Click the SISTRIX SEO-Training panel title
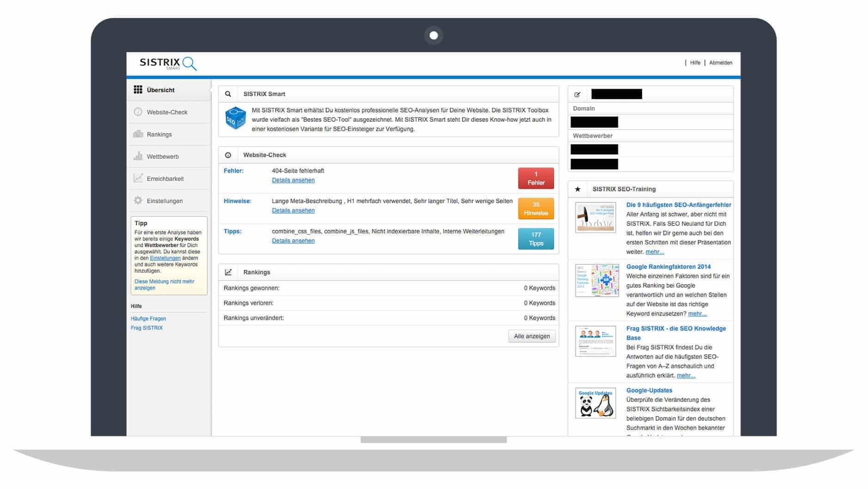Viewport: 868px width, 489px height. pyautogui.click(x=624, y=189)
